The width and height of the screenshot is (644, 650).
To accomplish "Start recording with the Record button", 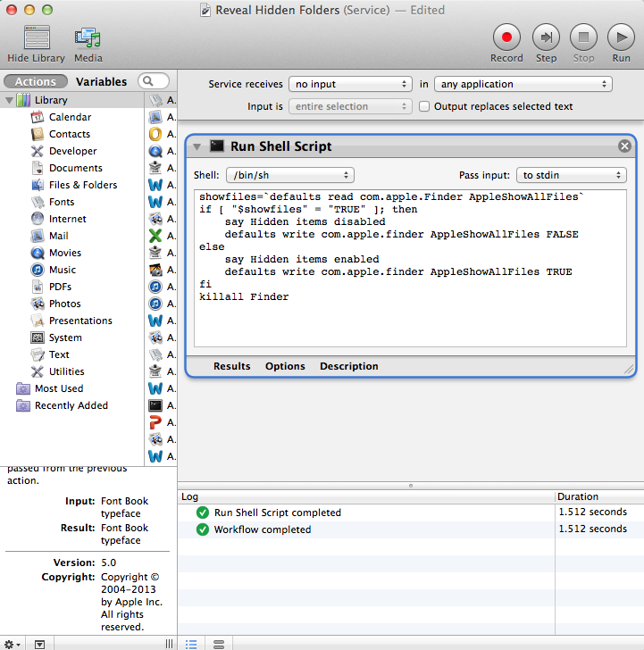I will pos(506,37).
